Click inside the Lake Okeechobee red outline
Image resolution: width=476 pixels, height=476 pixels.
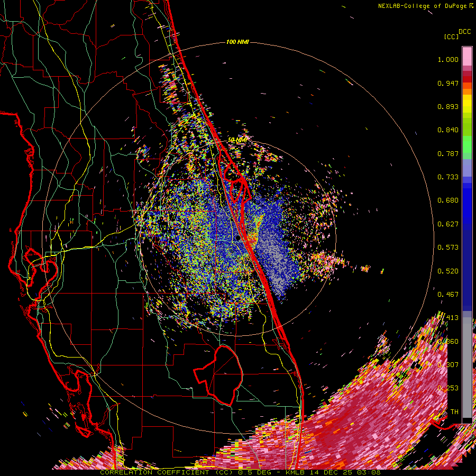coord(223,375)
